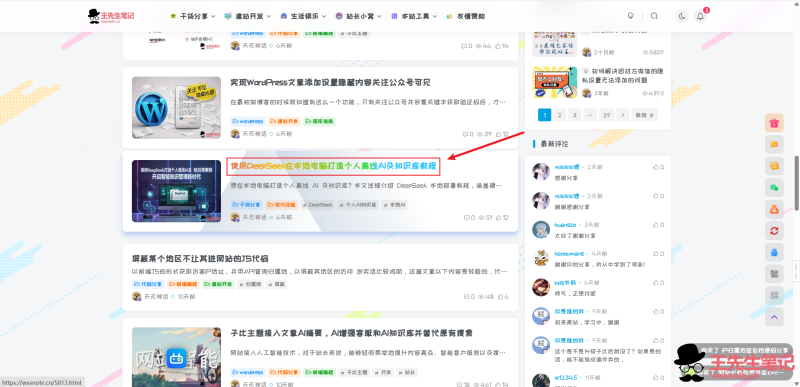Jump to page 29 in sidebar pagination
The image size is (800, 387).
[x=606, y=115]
